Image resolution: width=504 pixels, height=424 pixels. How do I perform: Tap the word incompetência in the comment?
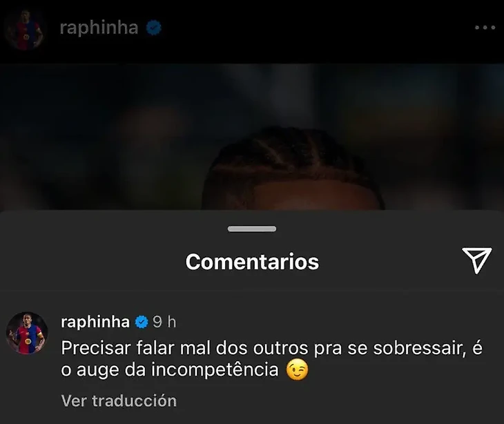[215, 369]
